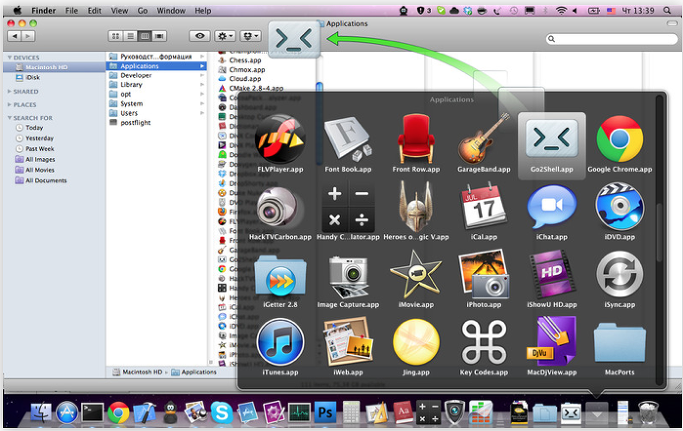Select the postflight file
This screenshot has width=683, height=431.
pyautogui.click(x=156, y=123)
